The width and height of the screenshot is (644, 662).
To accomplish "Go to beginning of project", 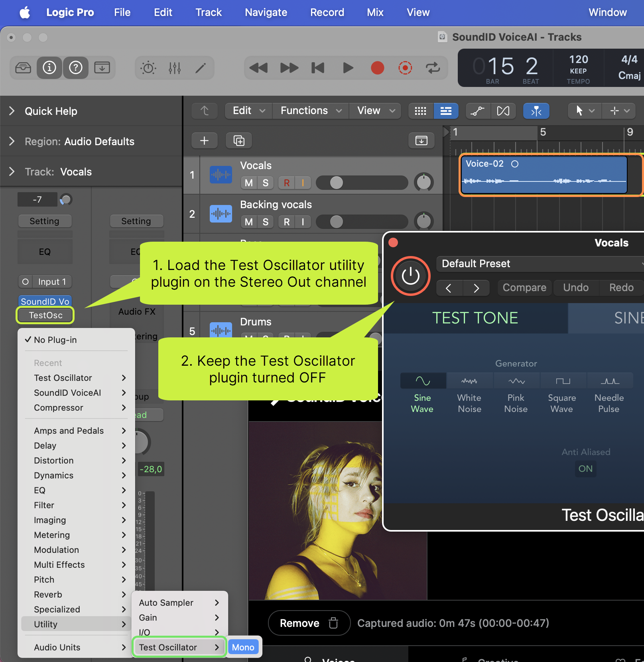I will (x=318, y=68).
